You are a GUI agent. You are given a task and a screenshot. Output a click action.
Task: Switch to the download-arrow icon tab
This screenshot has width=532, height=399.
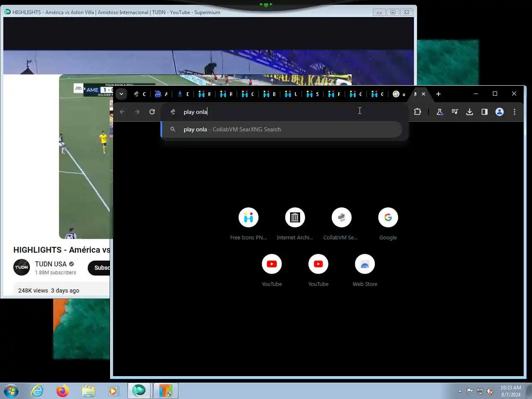(x=182, y=94)
